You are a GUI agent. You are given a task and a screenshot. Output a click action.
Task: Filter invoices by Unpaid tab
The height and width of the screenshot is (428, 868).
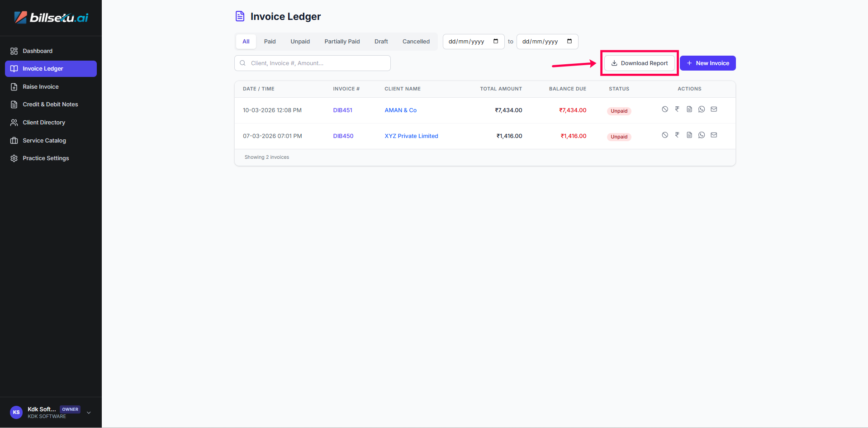[300, 42]
